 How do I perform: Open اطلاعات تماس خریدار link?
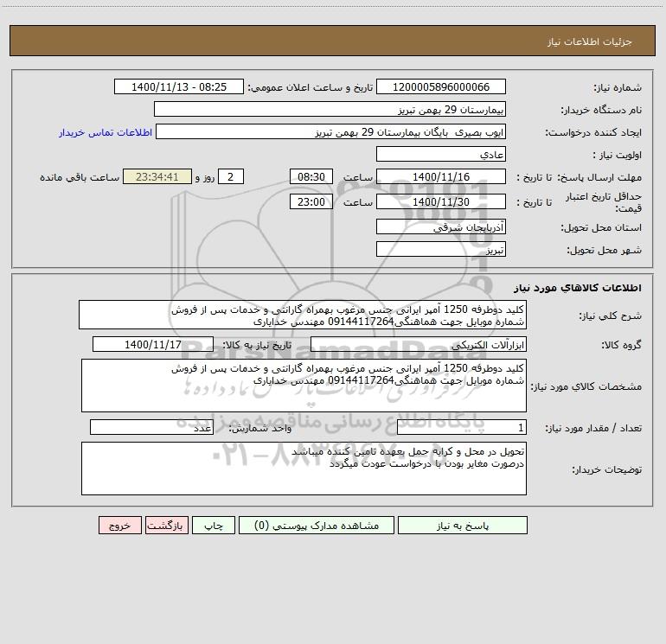coord(106,132)
